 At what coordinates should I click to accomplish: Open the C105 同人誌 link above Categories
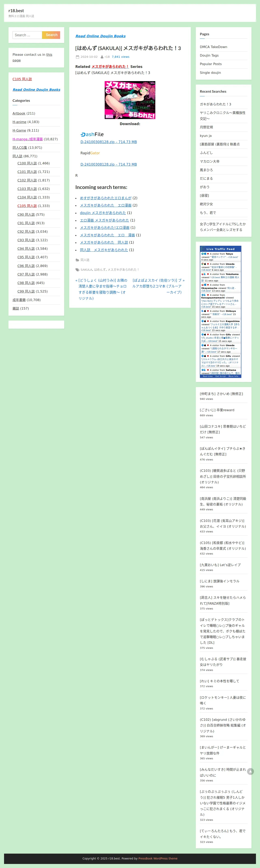click(x=22, y=79)
